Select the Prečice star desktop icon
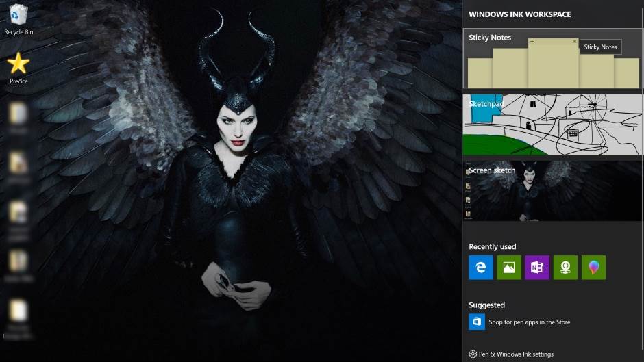The height and width of the screenshot is (362, 644). click(x=18, y=66)
